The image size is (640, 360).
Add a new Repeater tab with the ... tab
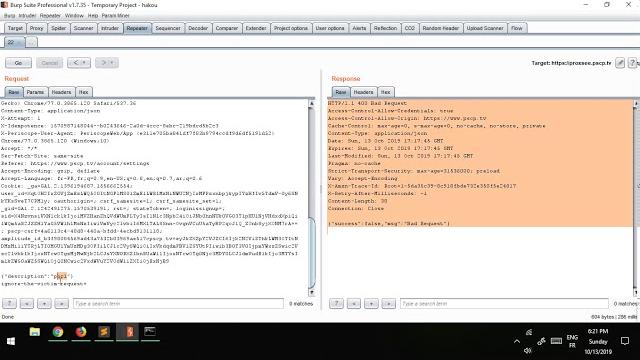click(x=31, y=42)
